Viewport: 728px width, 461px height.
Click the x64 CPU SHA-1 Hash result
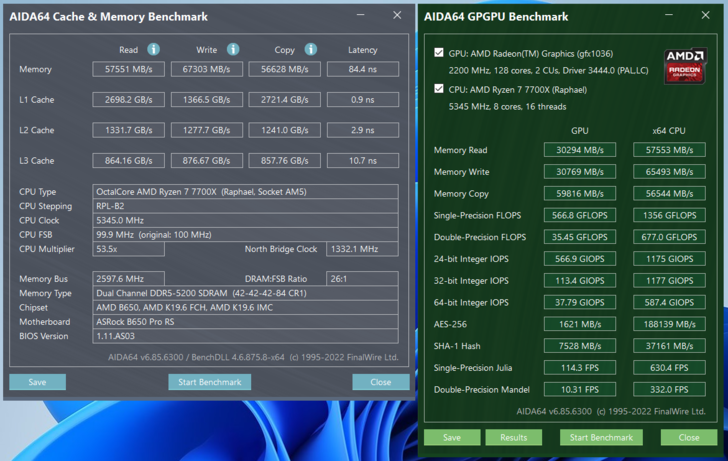[668, 346]
